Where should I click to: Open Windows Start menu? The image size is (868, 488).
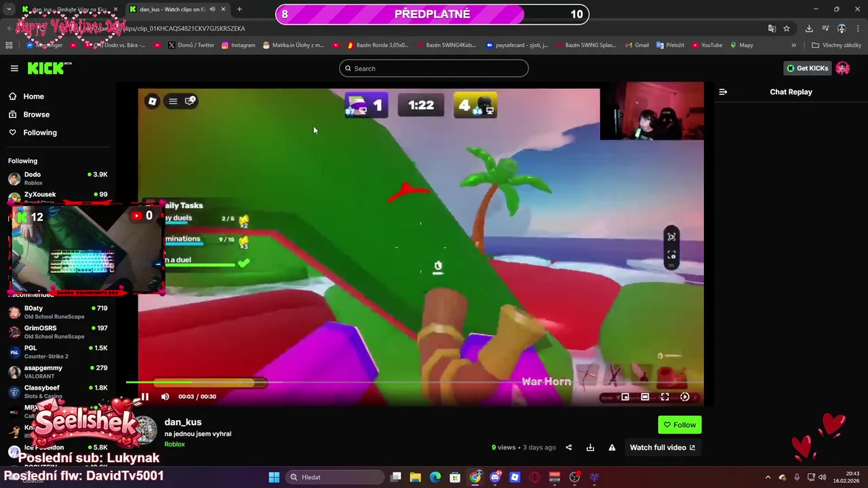click(274, 477)
